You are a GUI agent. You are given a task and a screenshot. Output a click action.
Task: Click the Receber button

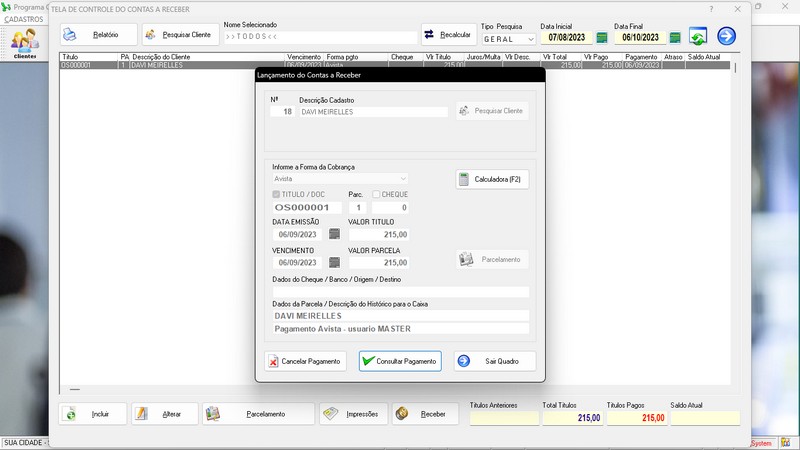pos(425,414)
